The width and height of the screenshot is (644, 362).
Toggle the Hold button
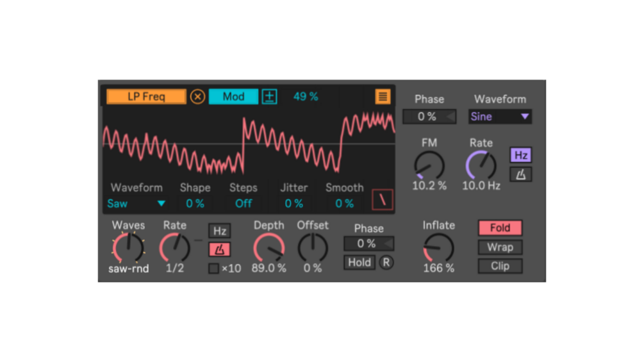(x=359, y=262)
